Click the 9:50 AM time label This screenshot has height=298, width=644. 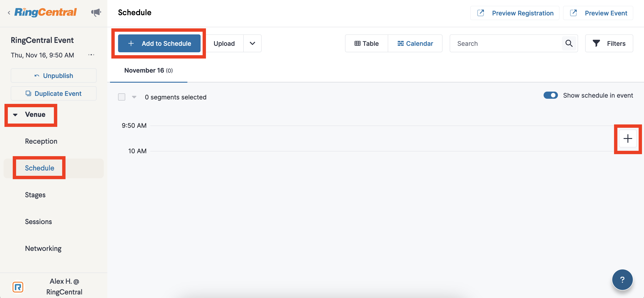tap(134, 125)
